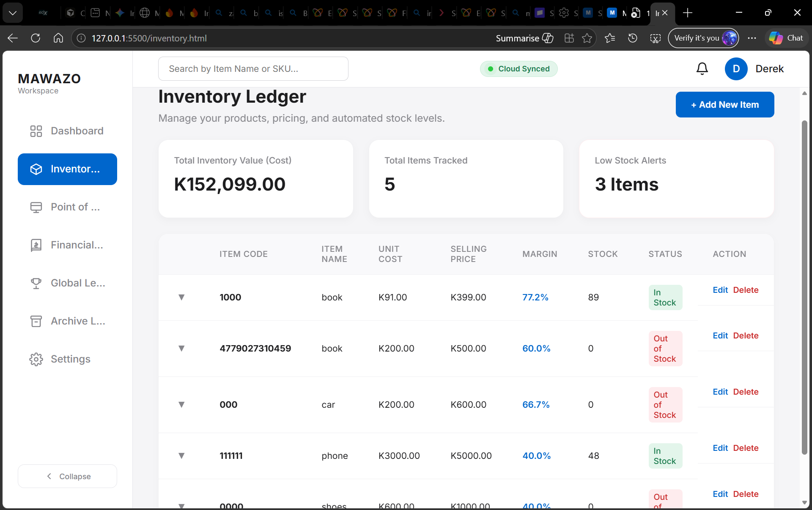Click the vertical scrollbar thumb
The image size is (812, 510).
(x=804, y=287)
